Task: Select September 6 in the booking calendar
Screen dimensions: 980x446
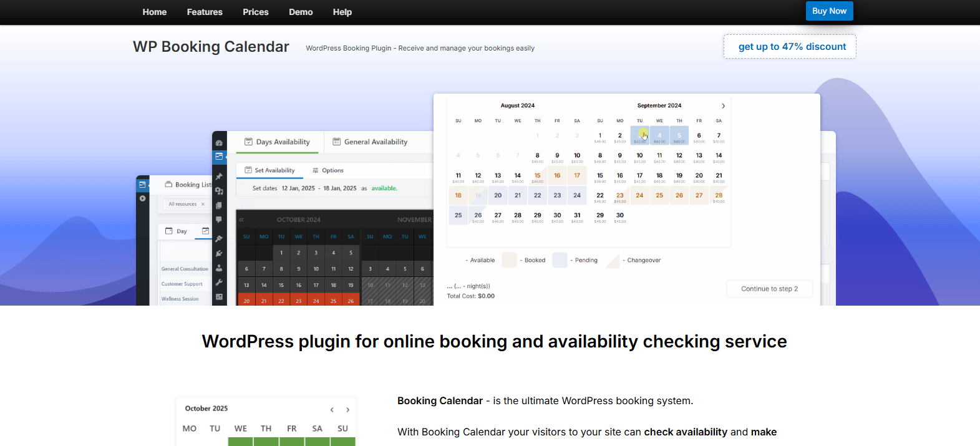Action: (x=699, y=136)
